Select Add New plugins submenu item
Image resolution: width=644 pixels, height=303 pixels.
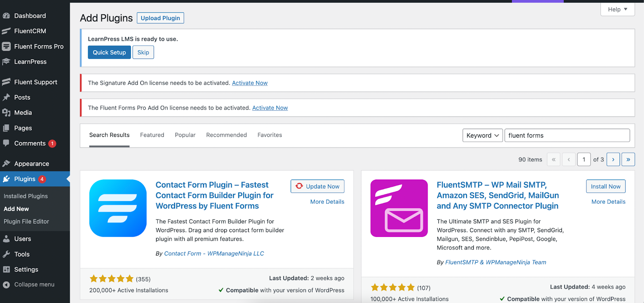click(x=17, y=209)
